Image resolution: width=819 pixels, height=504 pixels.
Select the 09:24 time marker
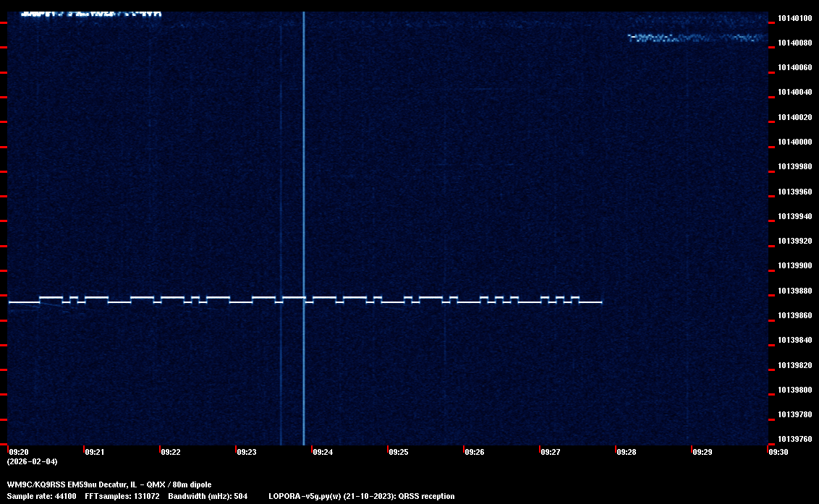(323, 452)
